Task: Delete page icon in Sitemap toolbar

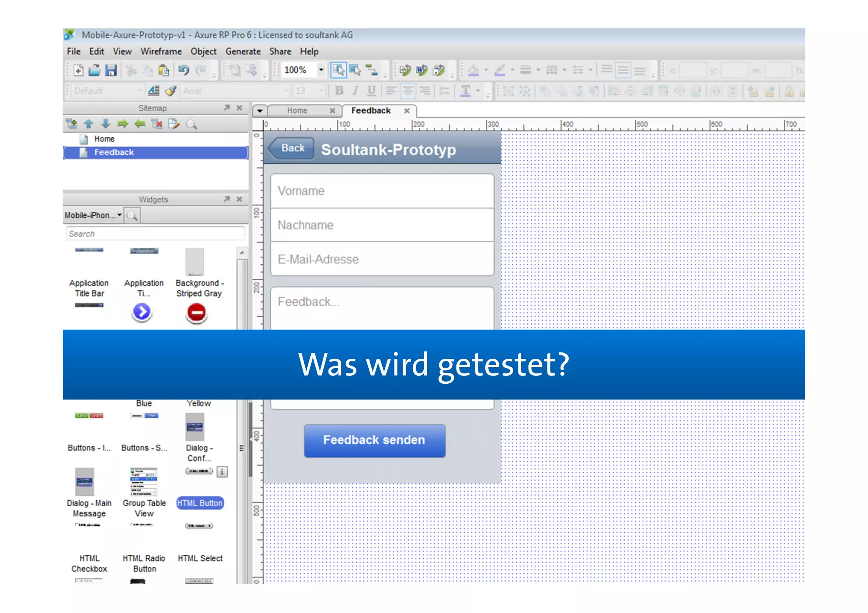Action: [x=157, y=124]
